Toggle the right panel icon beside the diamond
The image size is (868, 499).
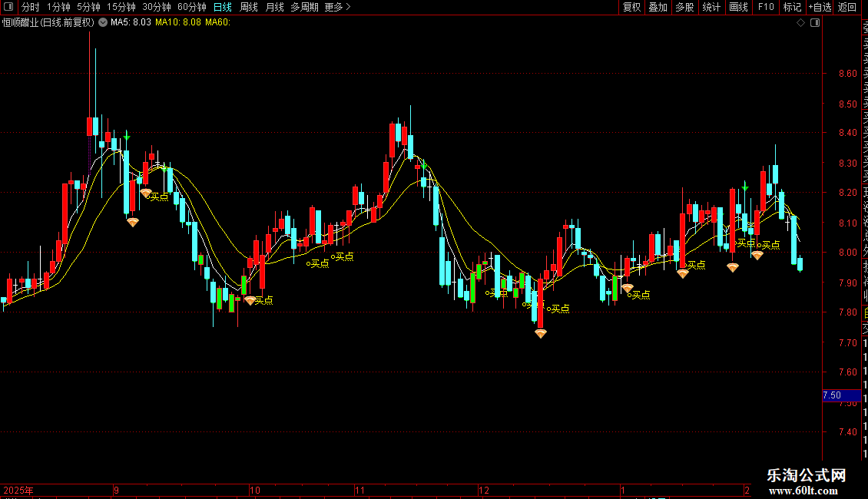pyautogui.click(x=815, y=23)
